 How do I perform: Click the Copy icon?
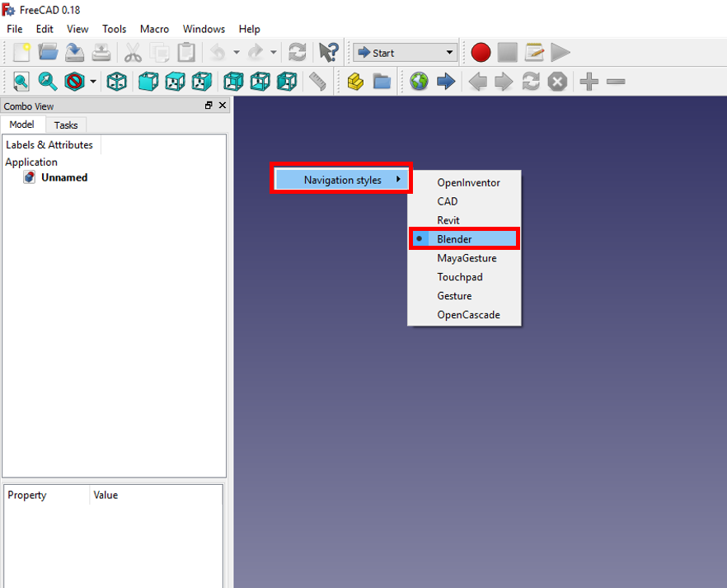(160, 53)
